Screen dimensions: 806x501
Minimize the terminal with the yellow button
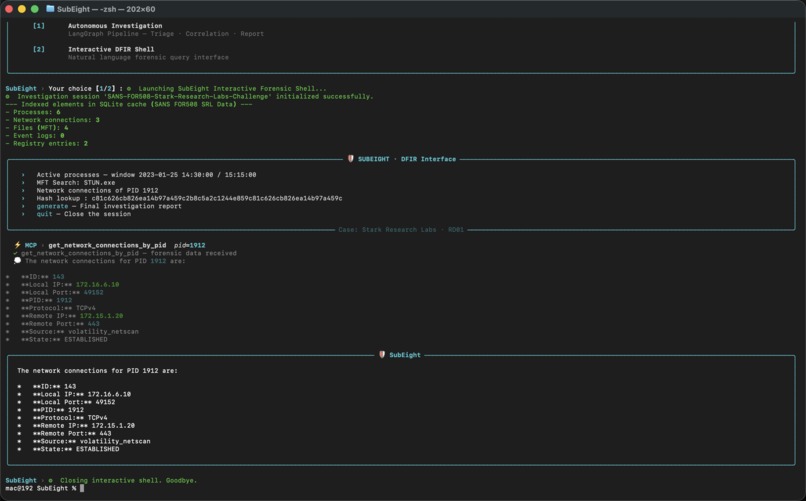(x=22, y=9)
